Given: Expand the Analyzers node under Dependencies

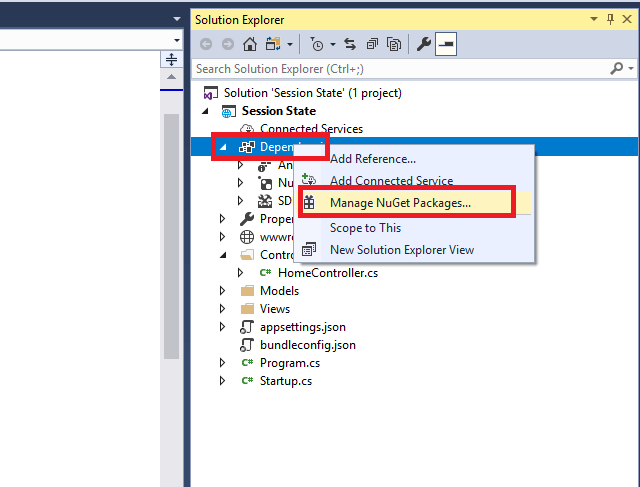Looking at the screenshot, I should 240,165.
